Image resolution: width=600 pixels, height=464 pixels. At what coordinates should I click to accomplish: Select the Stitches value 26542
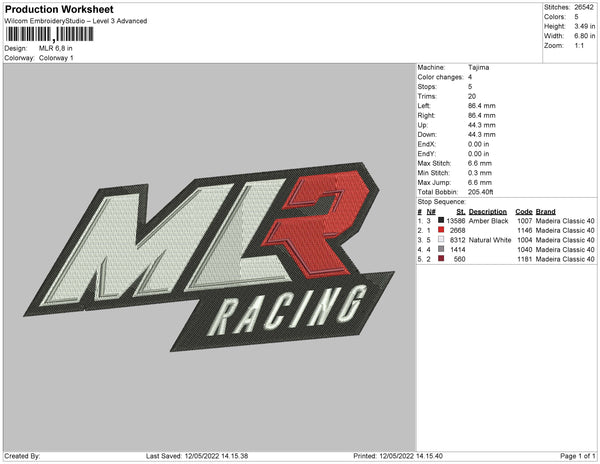point(584,7)
